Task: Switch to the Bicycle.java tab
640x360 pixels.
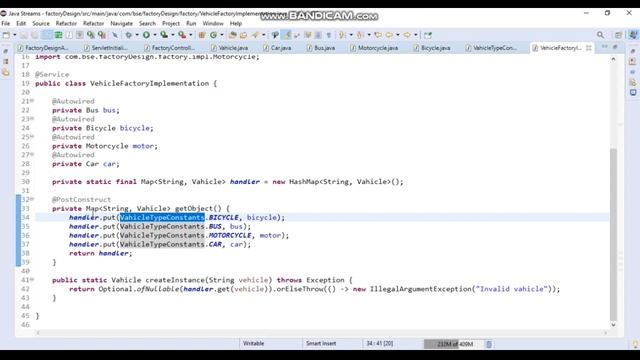Action: [432, 48]
